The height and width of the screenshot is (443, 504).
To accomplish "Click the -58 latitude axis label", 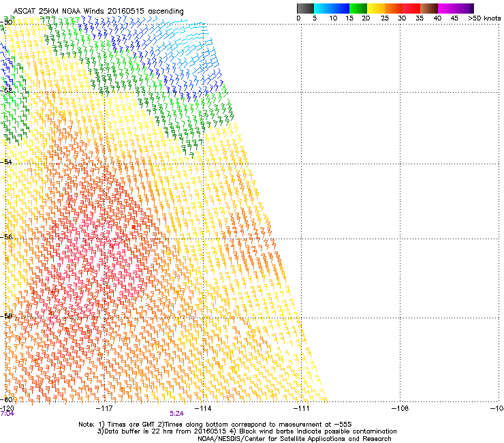I will pos(7,316).
